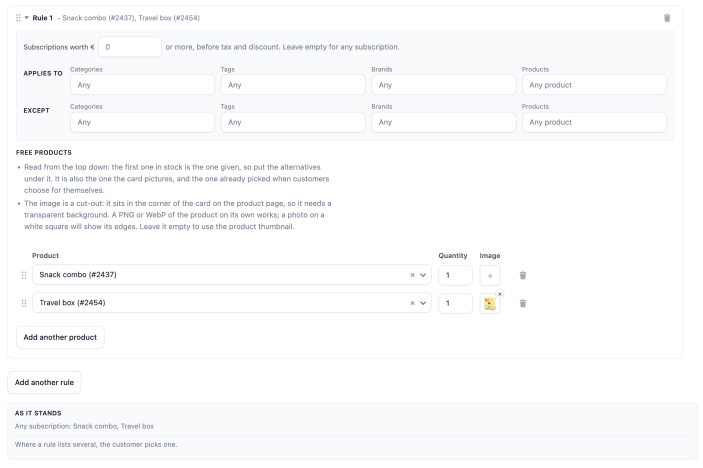The image size is (703, 468).
Task: Open the Snack combo product dropdown
Action: (x=423, y=275)
